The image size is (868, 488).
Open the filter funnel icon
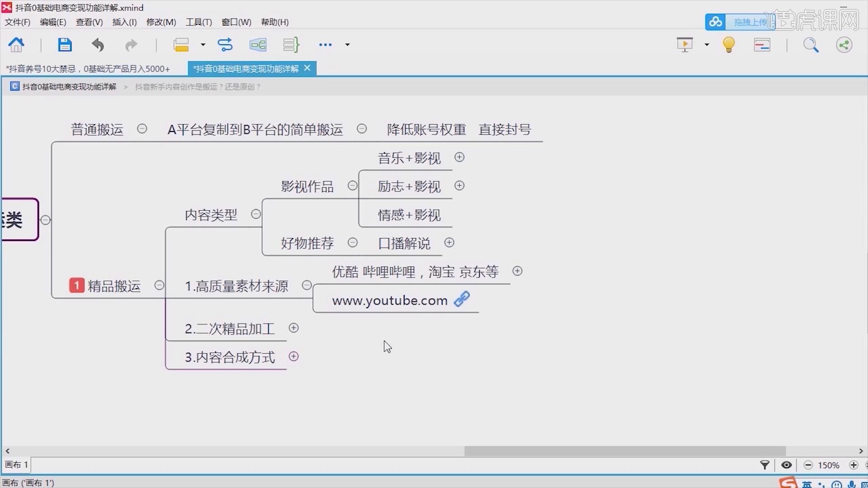(764, 465)
